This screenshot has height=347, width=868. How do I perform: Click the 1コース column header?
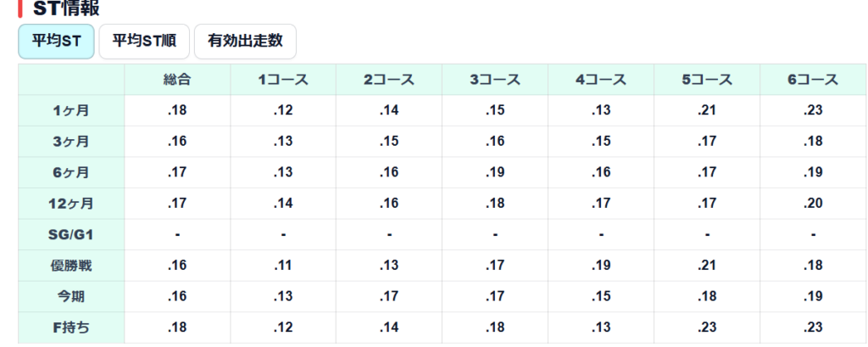(x=283, y=79)
